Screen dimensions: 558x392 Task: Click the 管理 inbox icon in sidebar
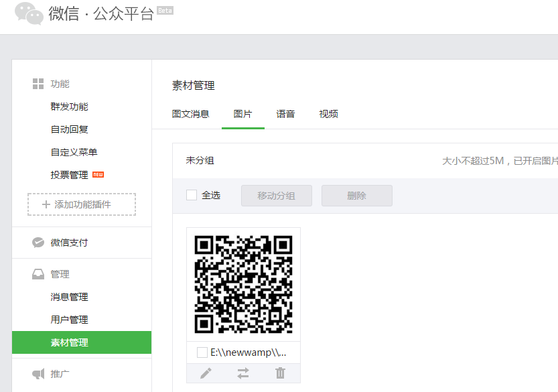tap(38, 274)
